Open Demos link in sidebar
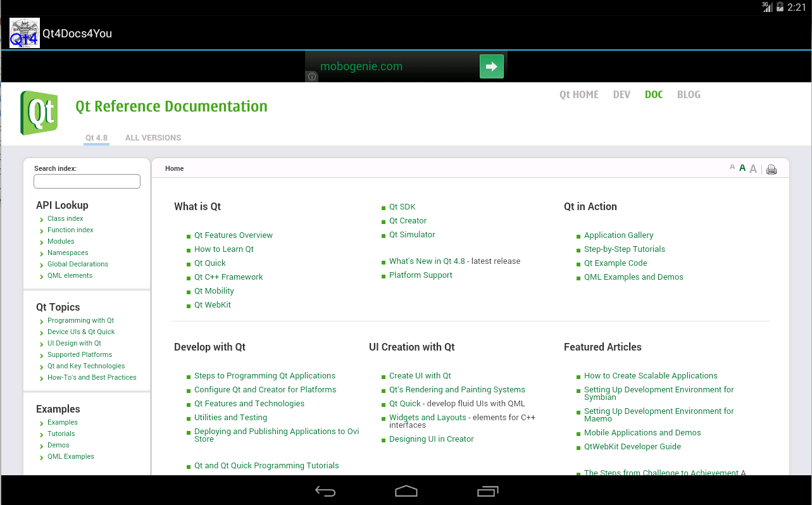This screenshot has height=505, width=812. click(x=58, y=445)
